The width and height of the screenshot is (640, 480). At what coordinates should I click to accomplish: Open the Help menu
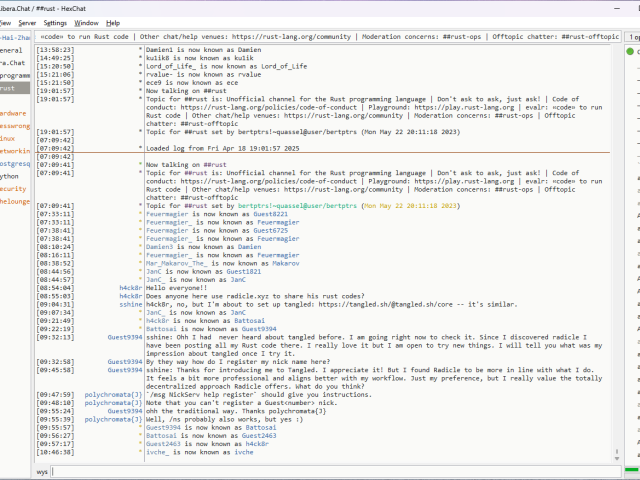113,22
